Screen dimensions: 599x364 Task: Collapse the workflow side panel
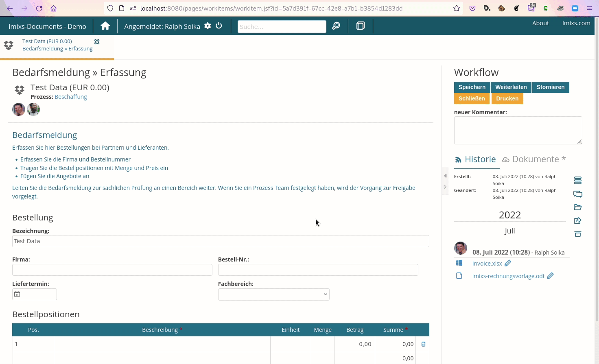point(445,187)
